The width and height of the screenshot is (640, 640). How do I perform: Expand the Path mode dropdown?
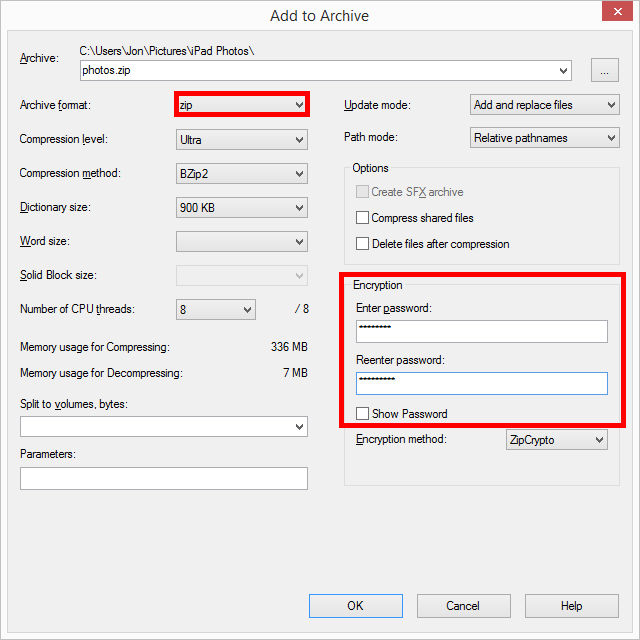point(544,138)
